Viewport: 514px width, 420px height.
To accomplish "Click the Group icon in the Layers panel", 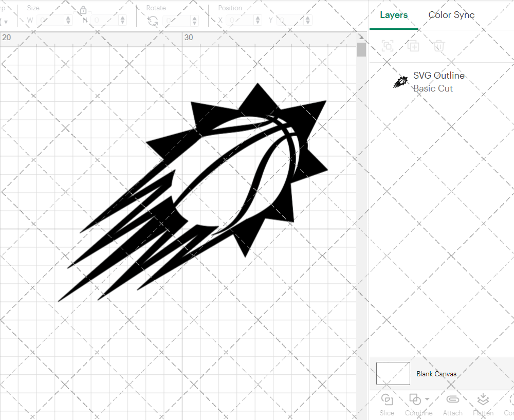I will 387,46.
